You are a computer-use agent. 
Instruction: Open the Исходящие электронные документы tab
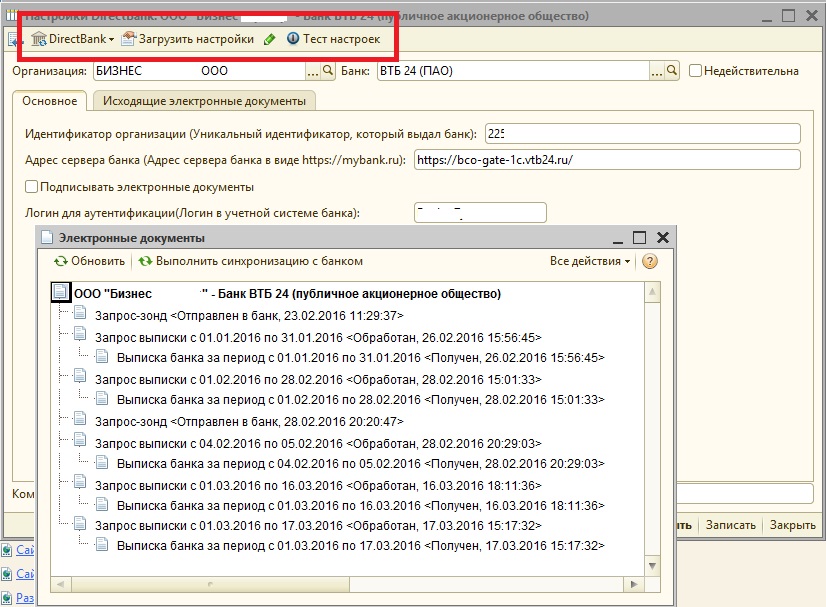(x=204, y=101)
